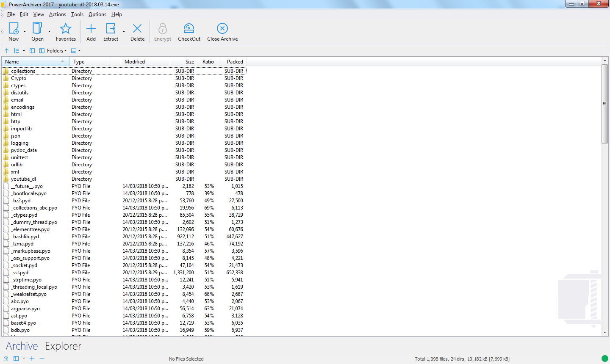This screenshot has width=610, height=364.
Task: Switch to the Archive tab
Action: pyautogui.click(x=22, y=346)
